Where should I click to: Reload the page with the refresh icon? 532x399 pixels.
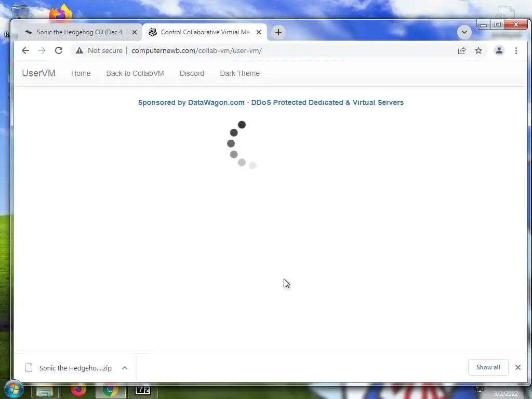(59, 50)
